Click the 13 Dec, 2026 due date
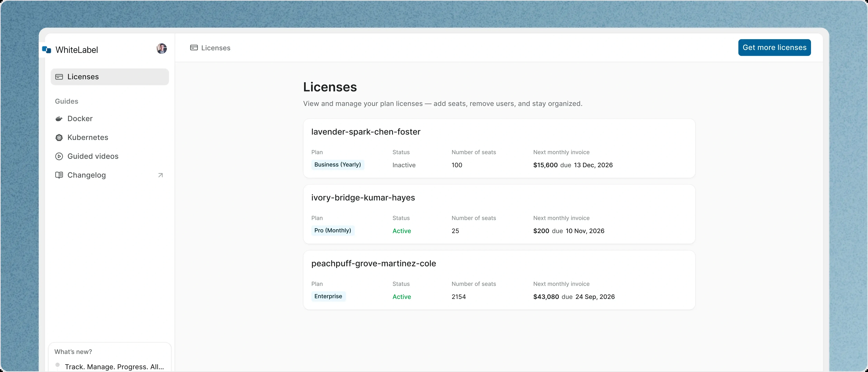This screenshot has height=372, width=868. [x=593, y=165]
